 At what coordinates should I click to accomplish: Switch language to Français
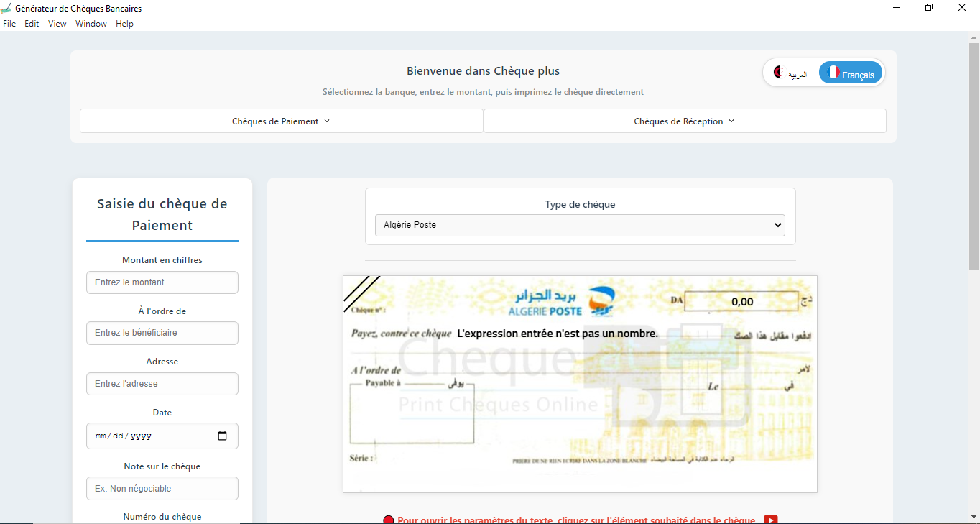(x=851, y=73)
